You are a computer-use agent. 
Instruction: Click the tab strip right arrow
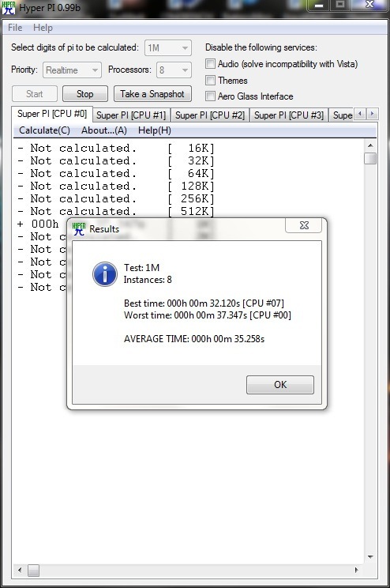point(372,114)
